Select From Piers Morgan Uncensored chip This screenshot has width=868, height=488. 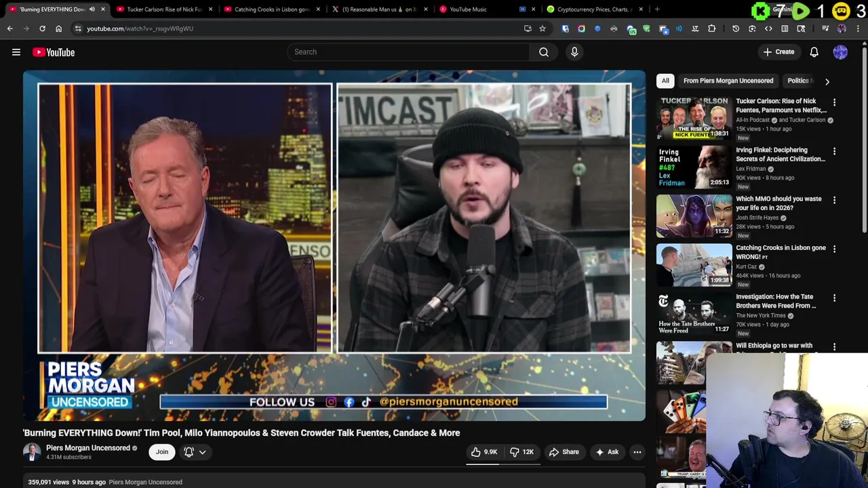coord(728,81)
